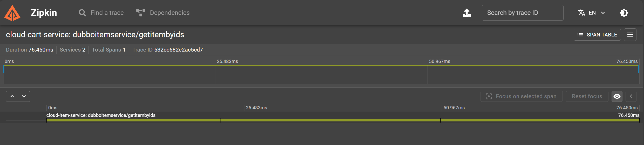Collapse the side panel with left chevron
The width and height of the screenshot is (644, 145).
(x=631, y=96)
